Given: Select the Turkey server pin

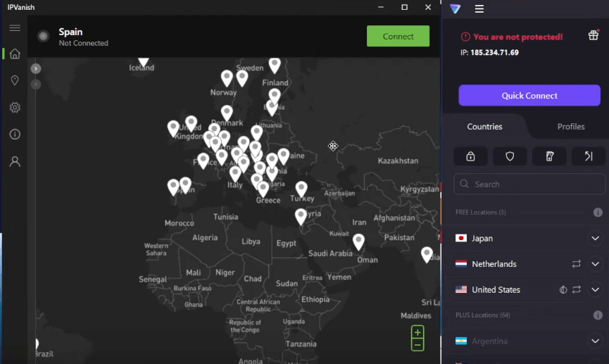Looking at the screenshot, I should point(301,188).
